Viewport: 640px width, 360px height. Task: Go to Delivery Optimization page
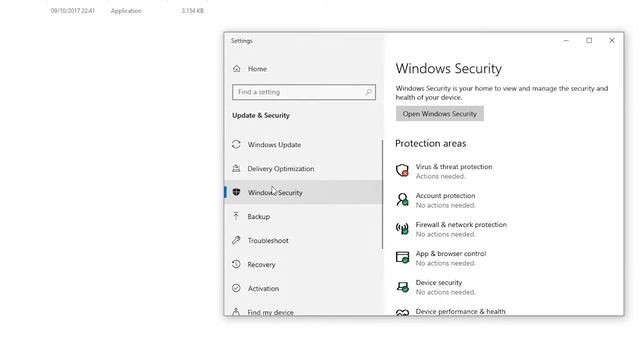303,169
